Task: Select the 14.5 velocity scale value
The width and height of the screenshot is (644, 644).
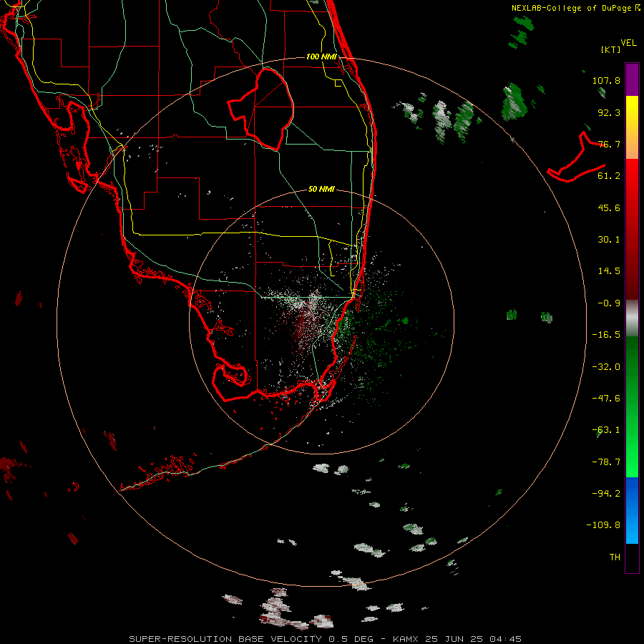Action: pyautogui.click(x=609, y=271)
